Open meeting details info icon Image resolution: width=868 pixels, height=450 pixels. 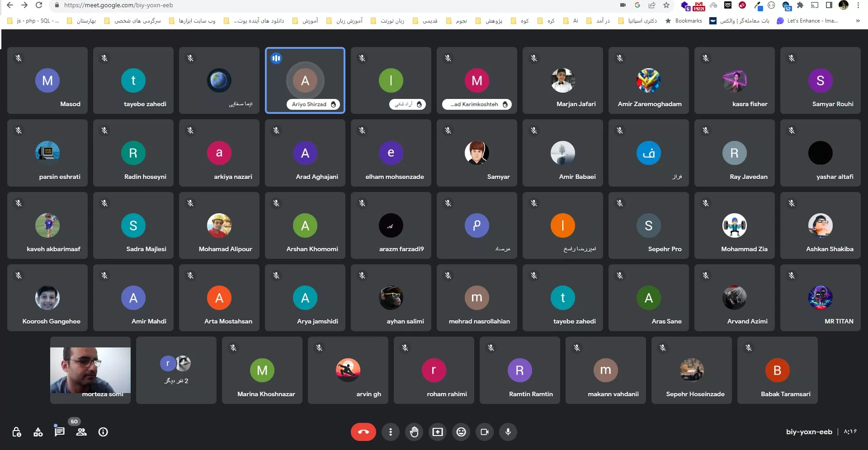[x=103, y=432]
